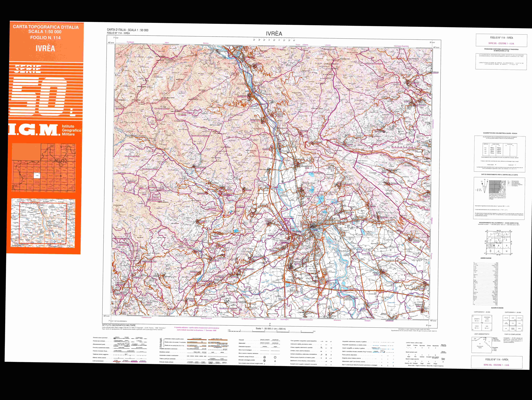The image size is (532, 400).
Task: Click the "ABBREVIAZIONI" heading
Action: coord(486,258)
